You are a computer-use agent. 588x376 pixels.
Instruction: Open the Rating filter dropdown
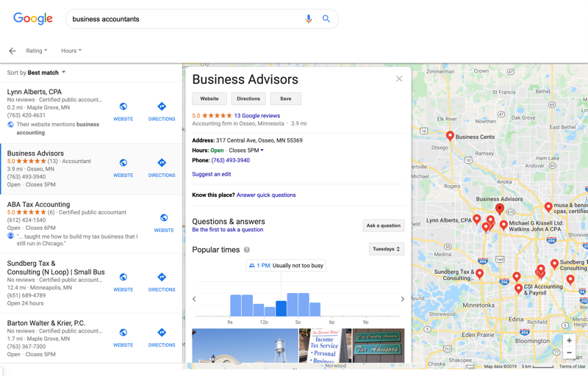(36, 51)
